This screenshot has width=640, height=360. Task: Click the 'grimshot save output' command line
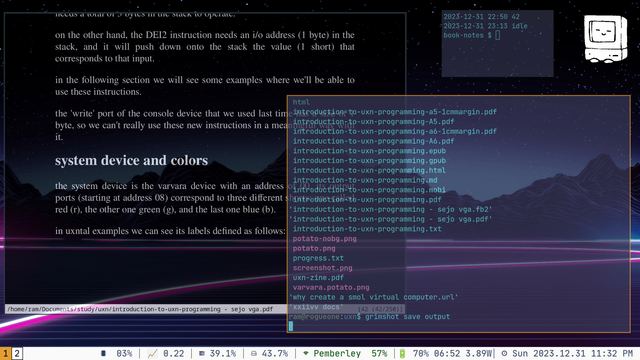407,317
